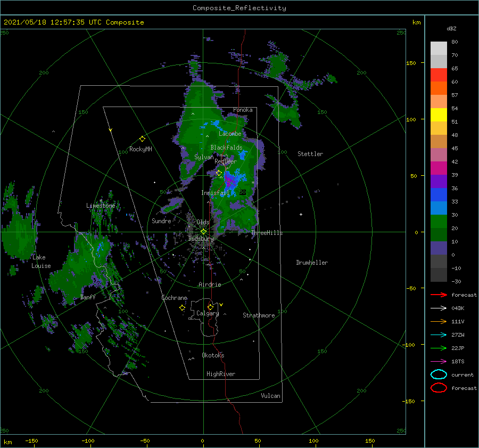Click the Olds town label
Screen dimensions: 479x448
pyautogui.click(x=203, y=222)
